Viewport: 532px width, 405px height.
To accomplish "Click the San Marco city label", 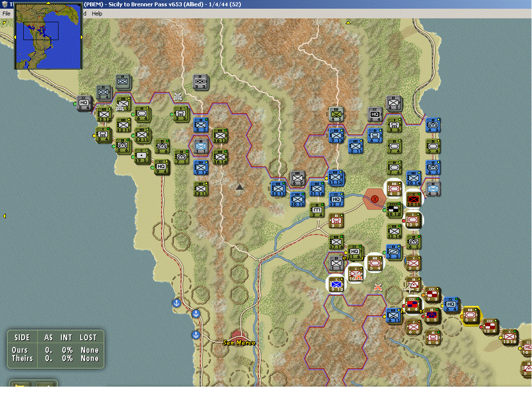I will click(x=239, y=343).
